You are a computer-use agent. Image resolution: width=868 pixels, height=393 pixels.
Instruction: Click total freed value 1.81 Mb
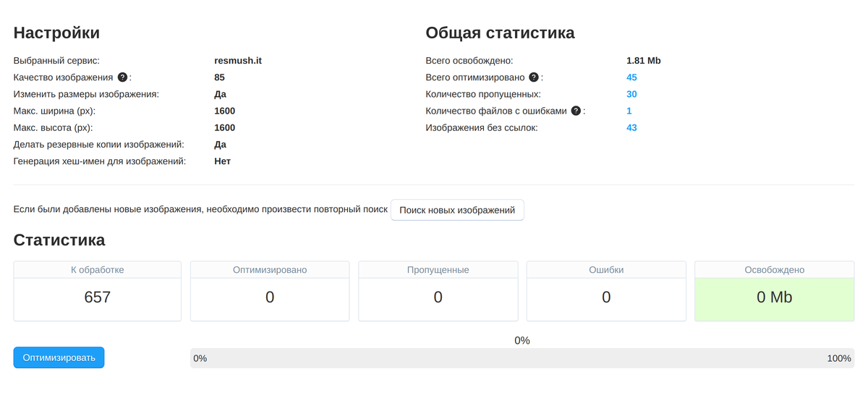click(644, 61)
